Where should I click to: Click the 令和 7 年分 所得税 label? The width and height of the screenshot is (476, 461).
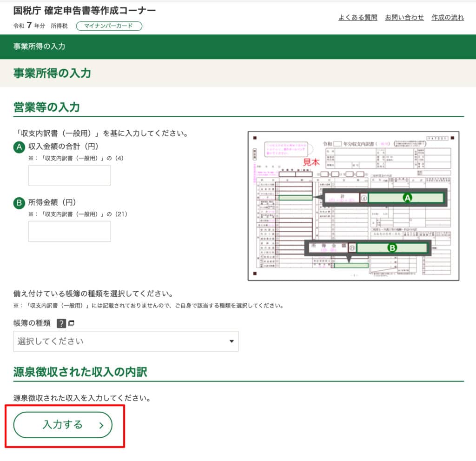pos(40,26)
